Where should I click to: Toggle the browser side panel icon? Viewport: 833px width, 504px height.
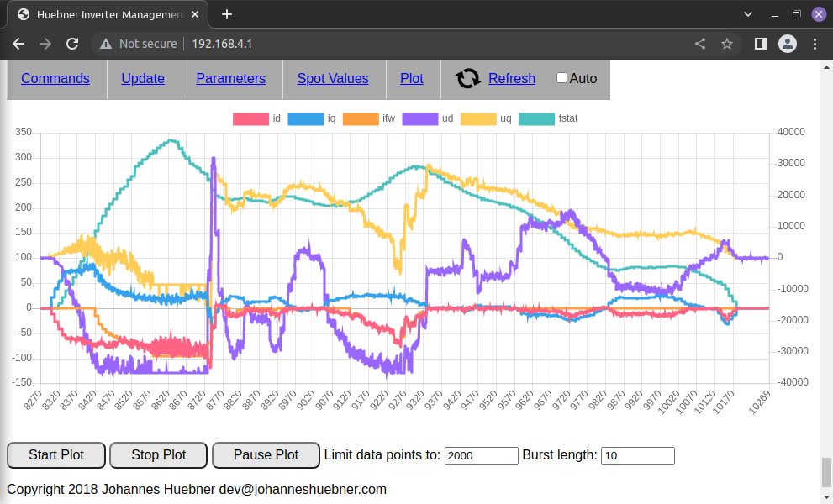point(760,44)
